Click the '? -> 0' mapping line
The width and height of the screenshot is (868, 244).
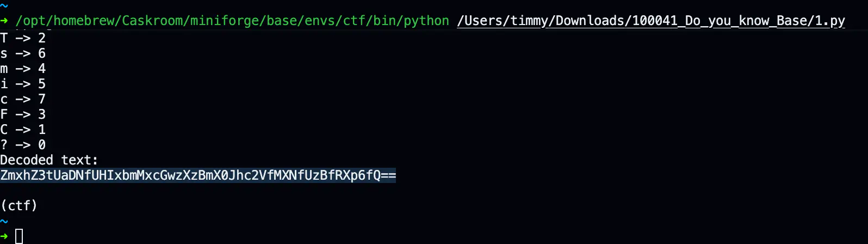23,145
